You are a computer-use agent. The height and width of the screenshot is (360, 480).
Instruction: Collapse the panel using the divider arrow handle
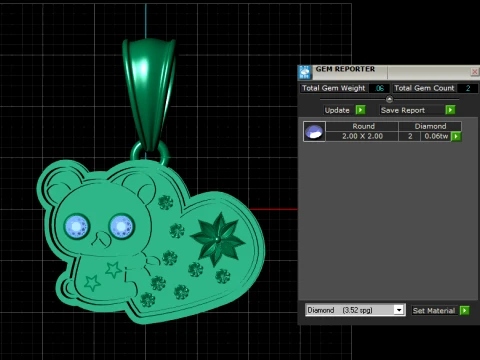tap(389, 99)
